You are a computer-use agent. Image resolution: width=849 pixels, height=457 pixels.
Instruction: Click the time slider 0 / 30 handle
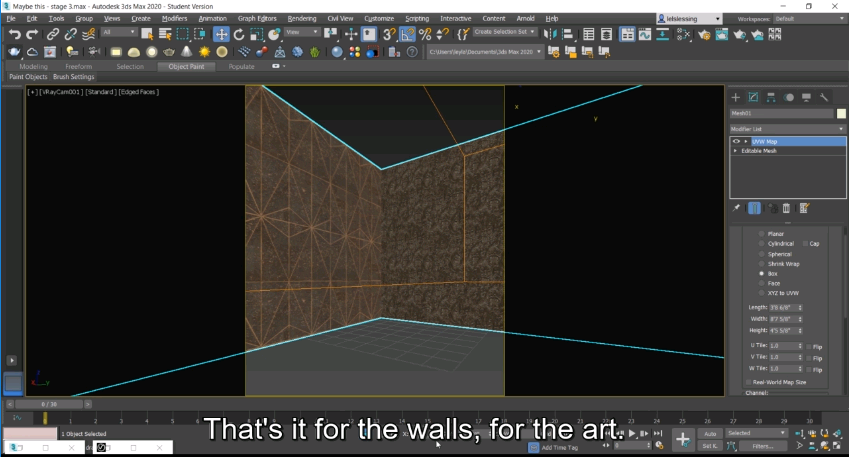[x=49, y=404]
